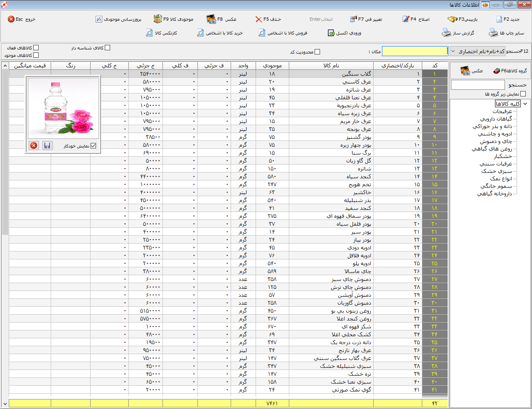Click the موجودی column header
The width and height of the screenshot is (532, 409).
pos(272,66)
